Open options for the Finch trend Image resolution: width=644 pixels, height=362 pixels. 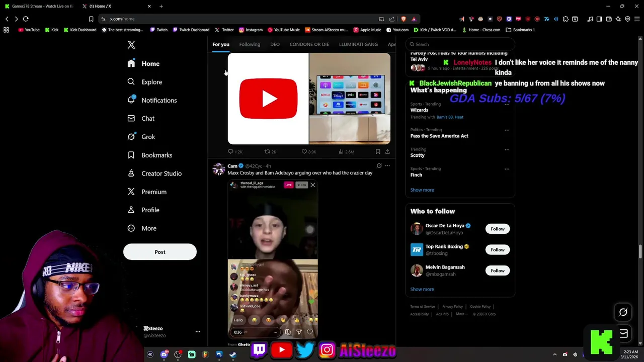[x=507, y=168]
